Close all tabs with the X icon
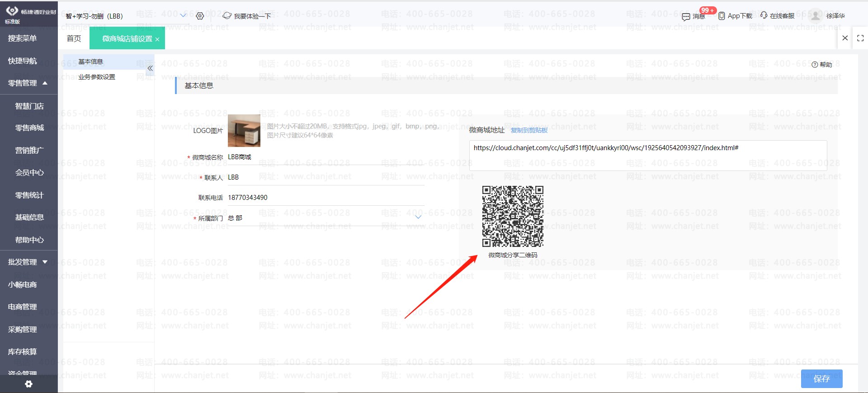 (845, 38)
